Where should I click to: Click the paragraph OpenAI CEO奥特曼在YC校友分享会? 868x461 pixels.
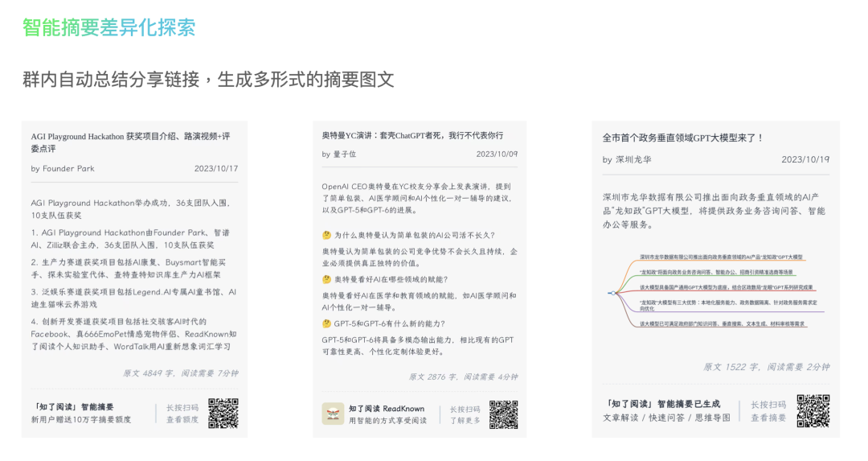click(417, 198)
